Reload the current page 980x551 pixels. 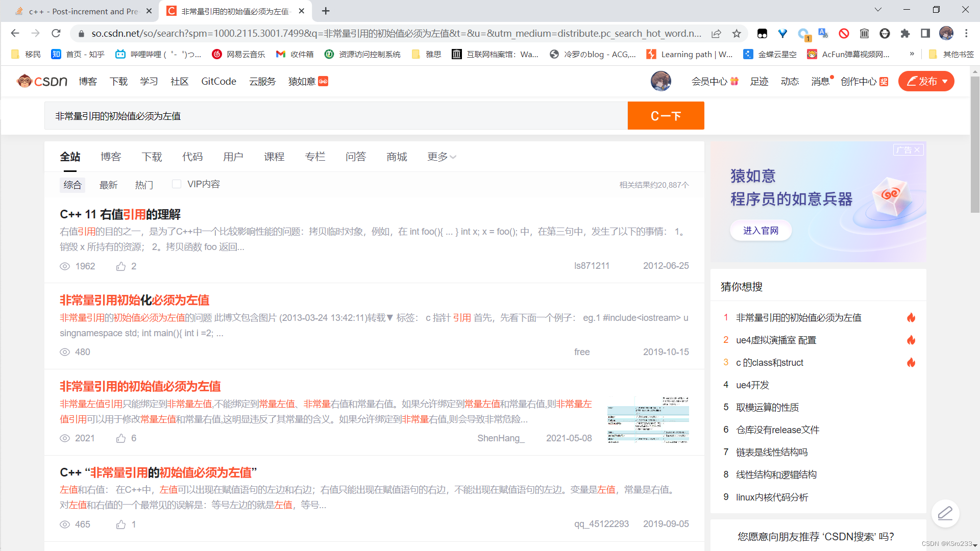pos(56,33)
